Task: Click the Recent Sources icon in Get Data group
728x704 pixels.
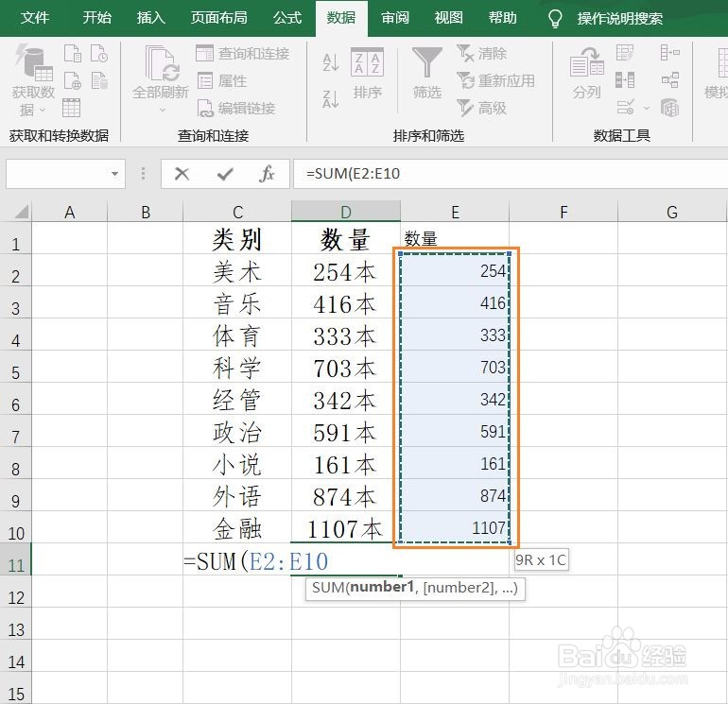Action: [99, 53]
